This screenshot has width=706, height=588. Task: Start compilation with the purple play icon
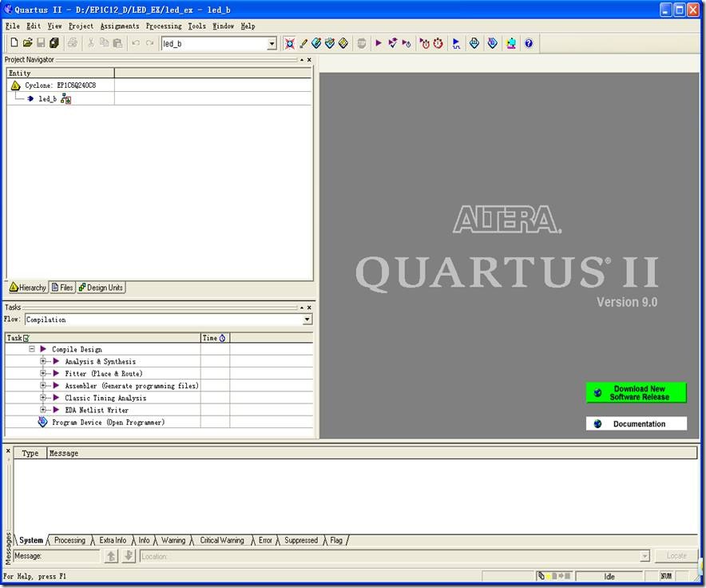pos(379,43)
